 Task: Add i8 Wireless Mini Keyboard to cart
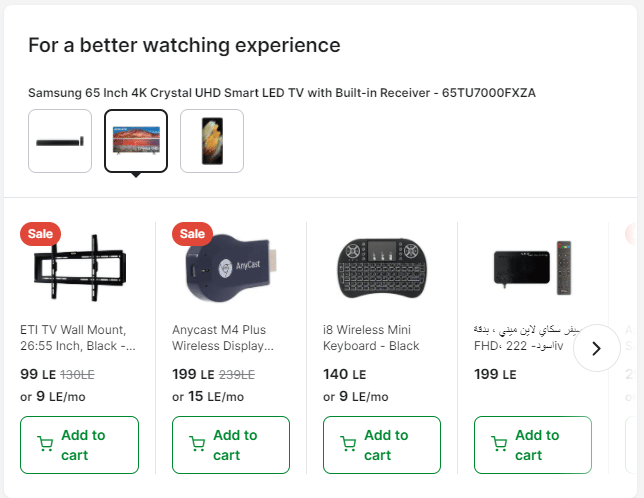click(382, 444)
